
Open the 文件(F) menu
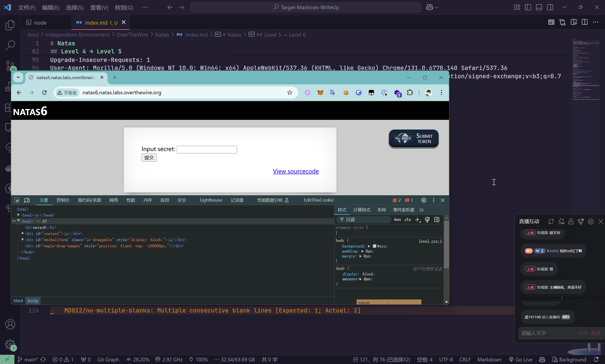click(27, 7)
